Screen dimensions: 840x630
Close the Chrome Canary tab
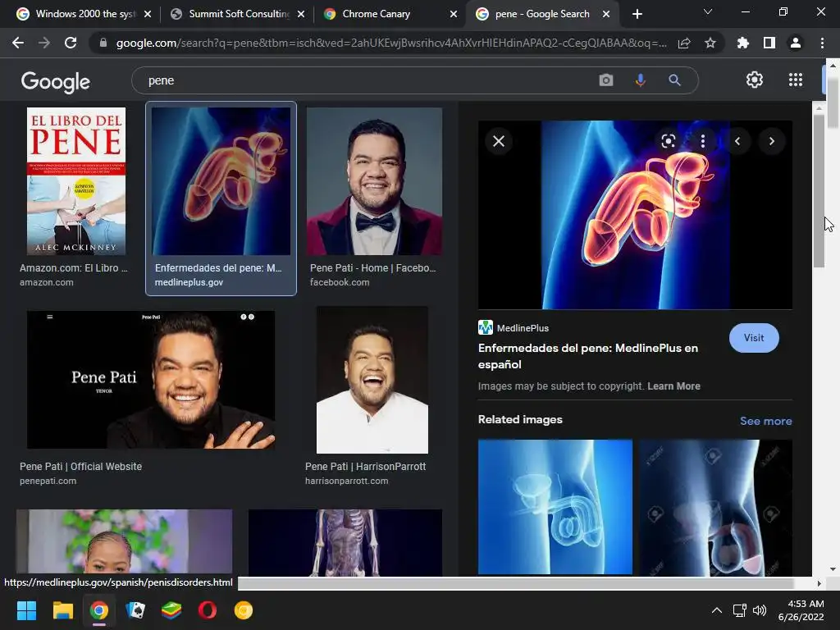[454, 14]
